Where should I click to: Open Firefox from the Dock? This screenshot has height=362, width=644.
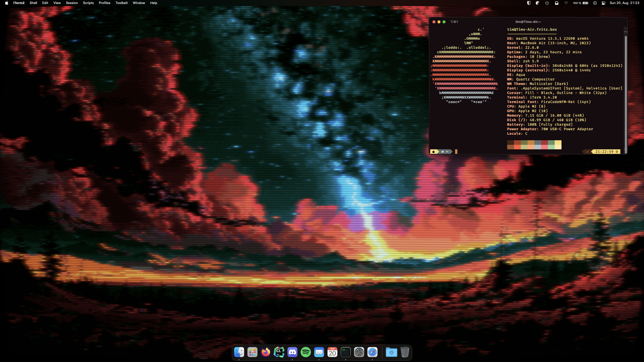(266, 352)
